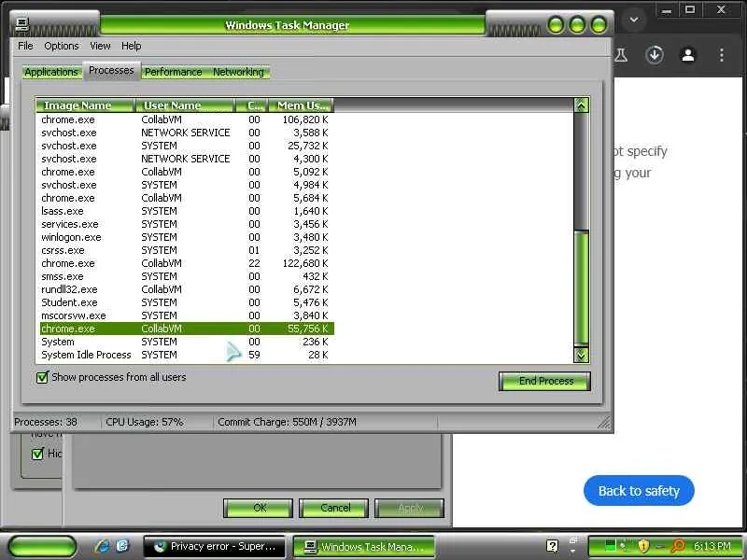Select the winlogon.exe process
This screenshot has width=747, height=560.
point(187,237)
